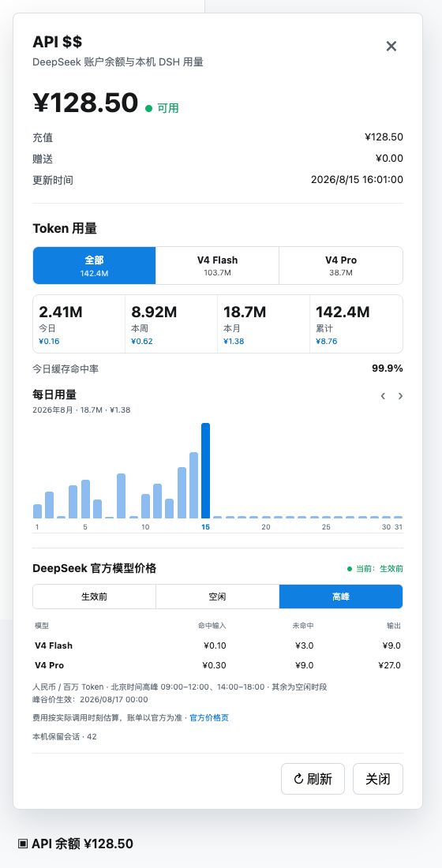
Task: Click the day 2 usage bar
Action: coord(49,505)
